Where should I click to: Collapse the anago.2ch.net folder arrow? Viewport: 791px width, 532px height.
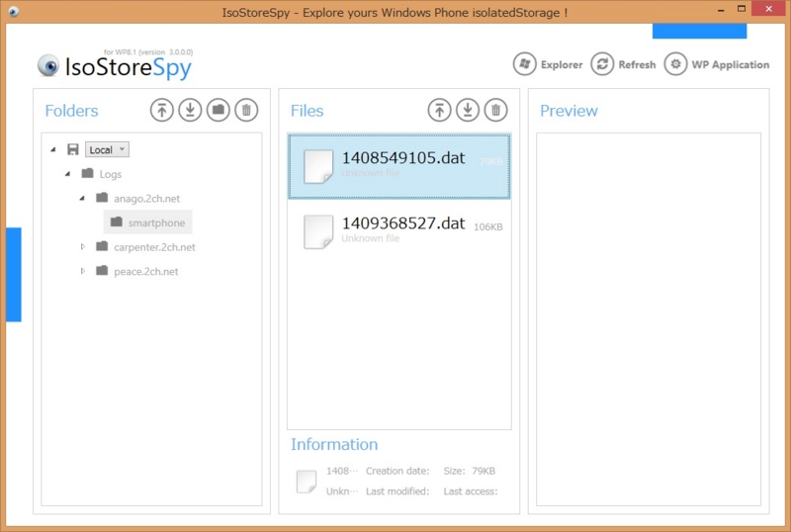click(x=82, y=198)
